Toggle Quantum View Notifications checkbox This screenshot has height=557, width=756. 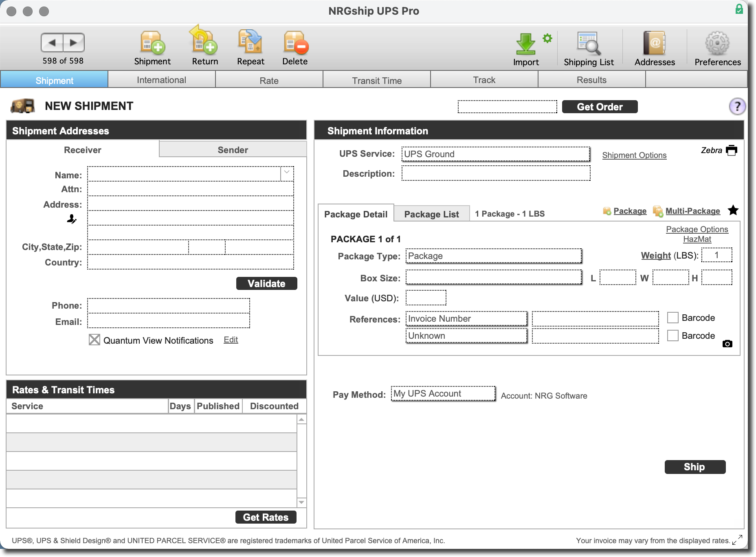[x=94, y=340]
